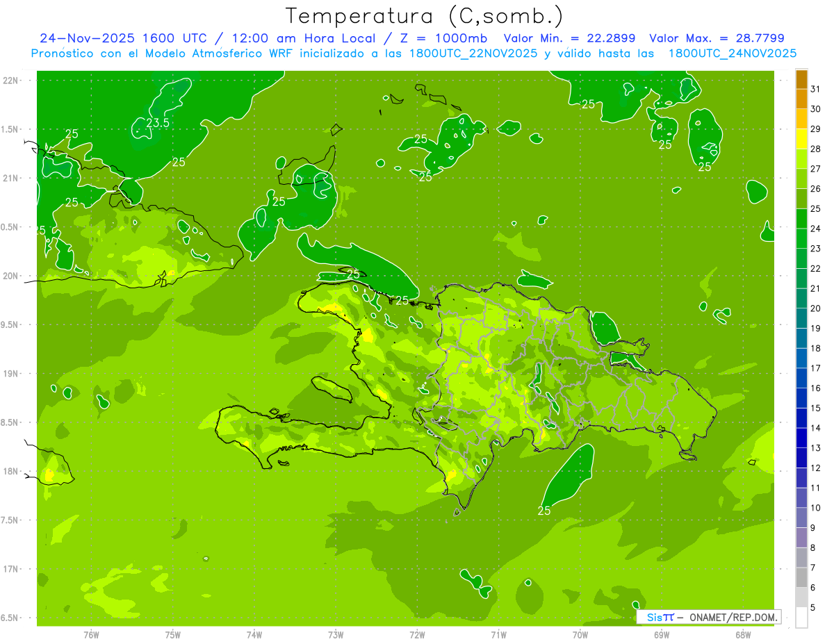Click the "17N" latitude axis label
Screen dimensions: 834x644
coord(10,569)
